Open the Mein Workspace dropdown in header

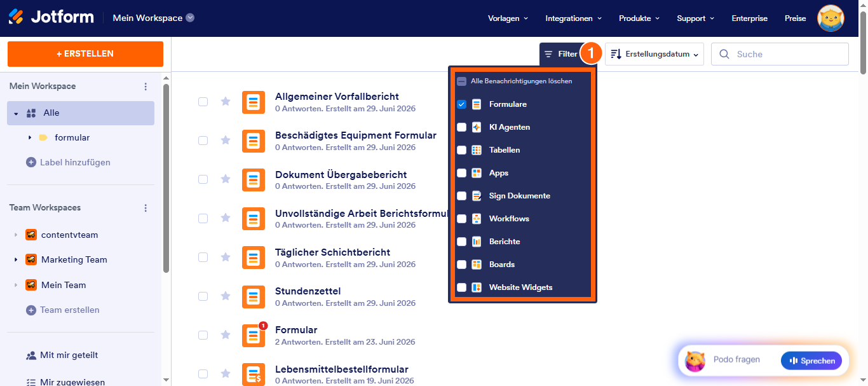point(154,18)
